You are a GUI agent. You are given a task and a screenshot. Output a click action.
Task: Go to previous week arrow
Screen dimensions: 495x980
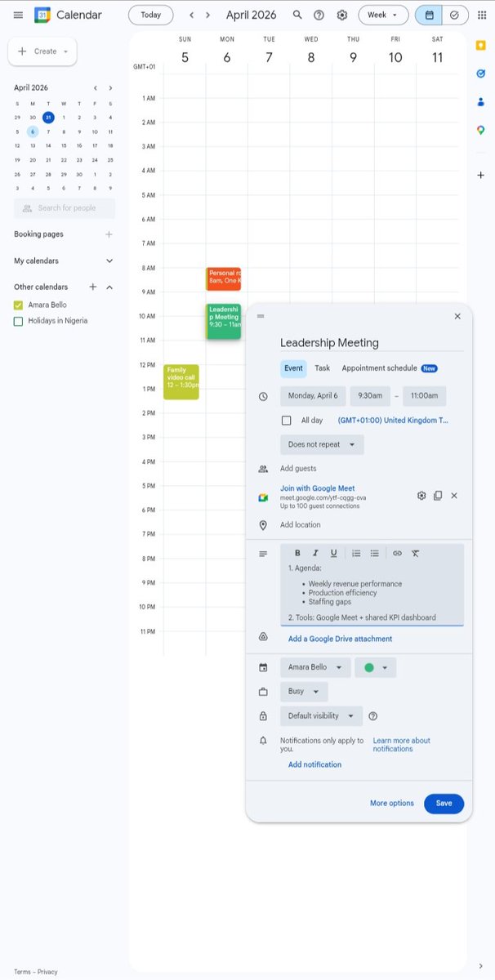(x=192, y=15)
